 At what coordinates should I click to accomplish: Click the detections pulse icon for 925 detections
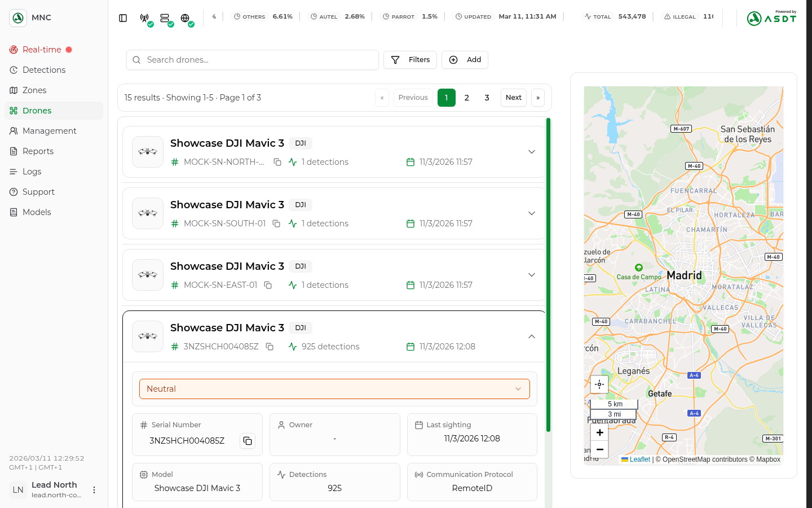pos(293,347)
